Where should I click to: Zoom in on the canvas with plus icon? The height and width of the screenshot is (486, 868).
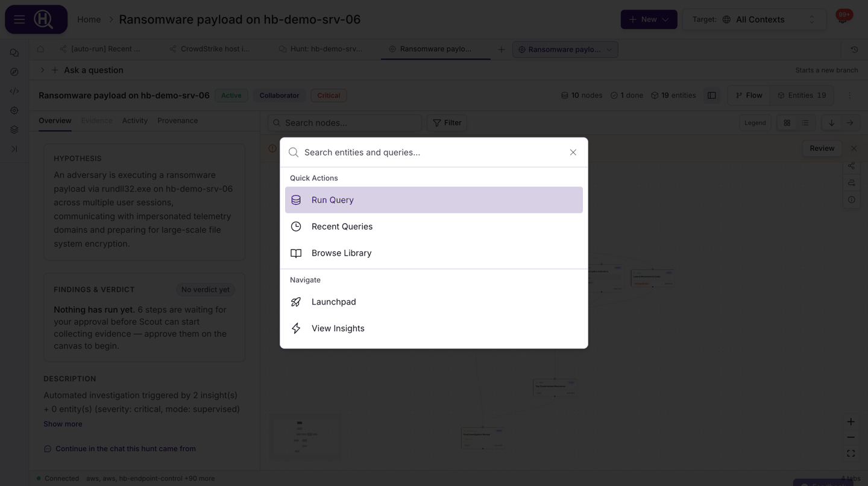851,421
